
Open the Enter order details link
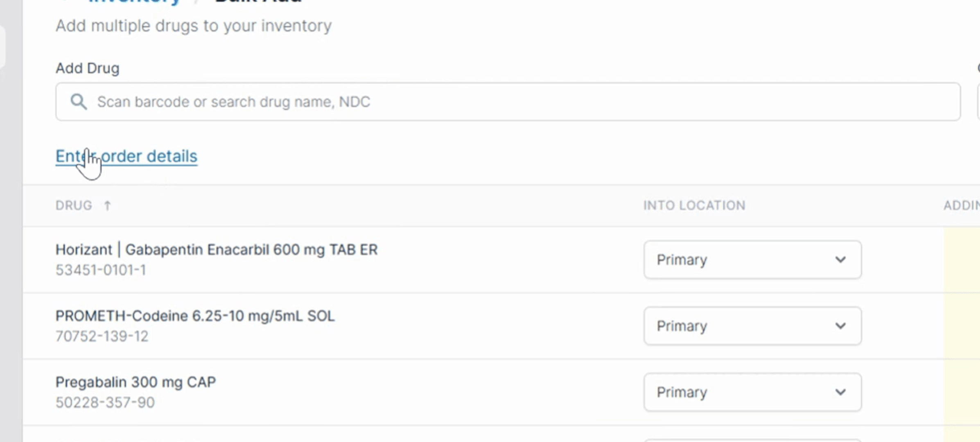tap(126, 156)
